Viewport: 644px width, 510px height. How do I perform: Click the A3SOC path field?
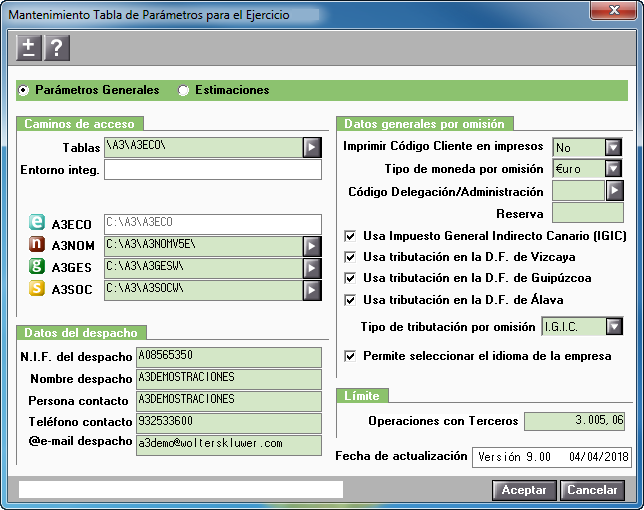[203, 291]
